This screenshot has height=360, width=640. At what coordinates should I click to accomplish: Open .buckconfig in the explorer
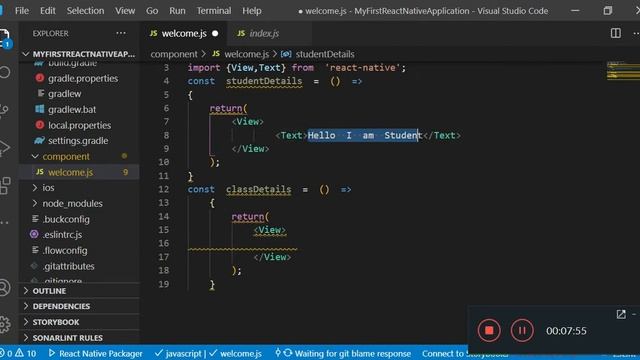79,219
